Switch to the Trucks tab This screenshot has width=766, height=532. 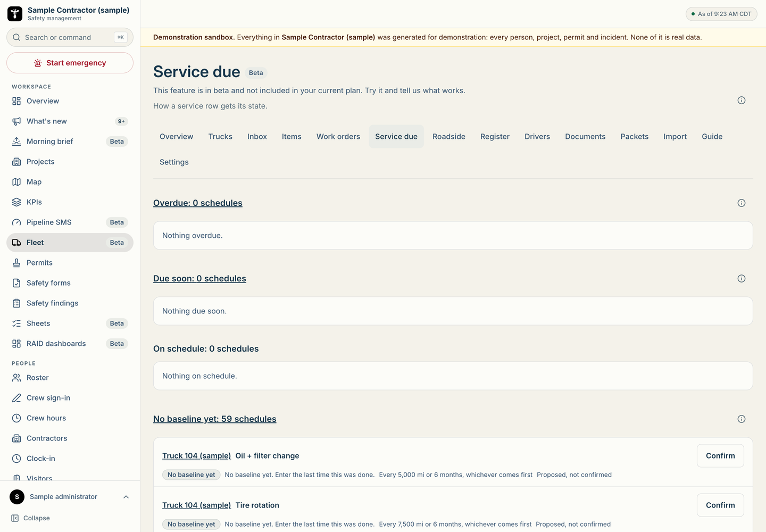[220, 137]
